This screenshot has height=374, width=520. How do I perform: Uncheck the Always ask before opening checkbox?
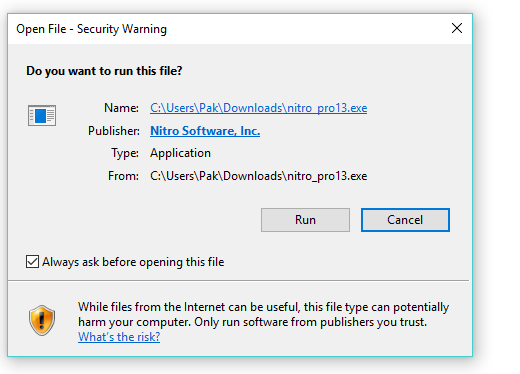(x=32, y=262)
